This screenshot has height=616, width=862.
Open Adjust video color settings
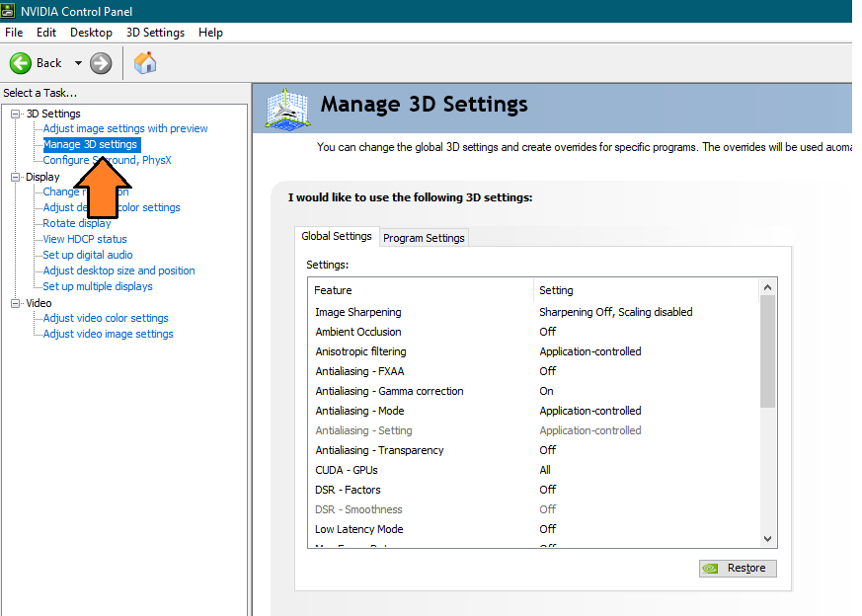(106, 318)
